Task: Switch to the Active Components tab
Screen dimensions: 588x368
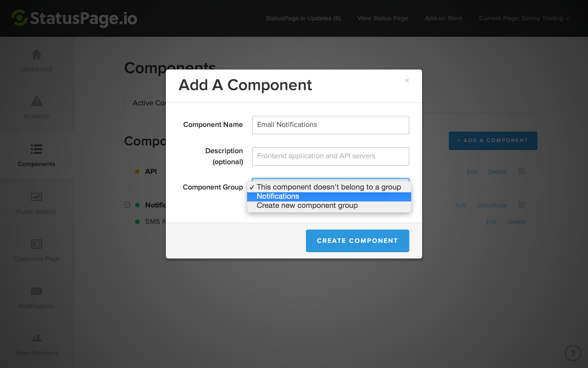Action: click(145, 103)
